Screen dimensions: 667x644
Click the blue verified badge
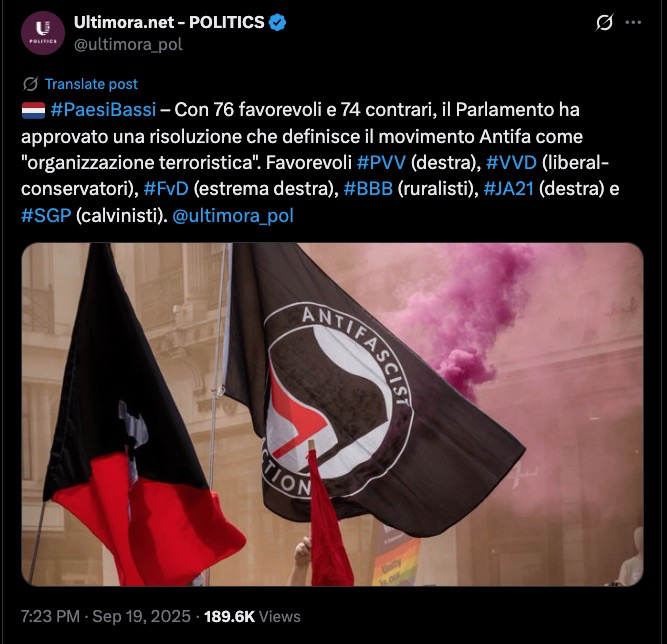278,23
